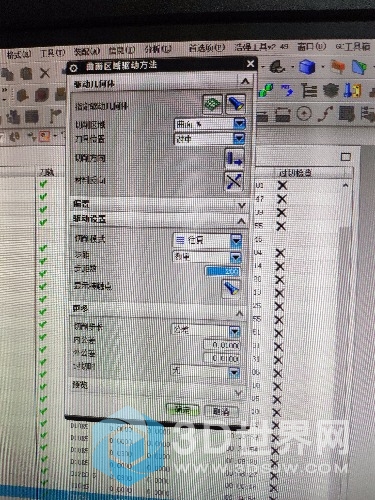
Task: Open the cut pattern dropdown showing 往复
Action: tap(207, 240)
